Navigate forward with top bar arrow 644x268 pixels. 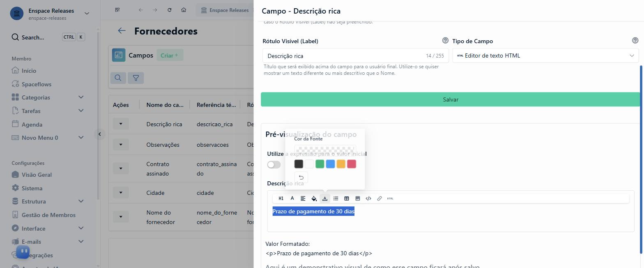[155, 10]
